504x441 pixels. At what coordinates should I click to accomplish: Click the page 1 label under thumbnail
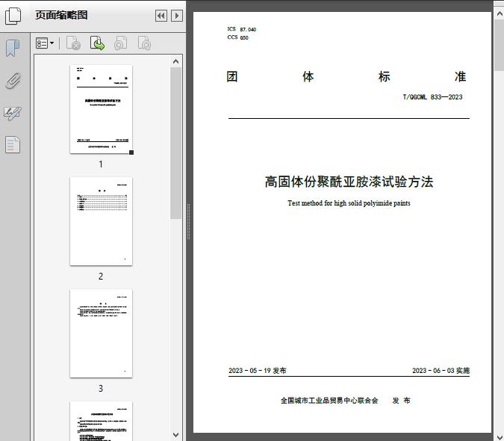(x=101, y=164)
